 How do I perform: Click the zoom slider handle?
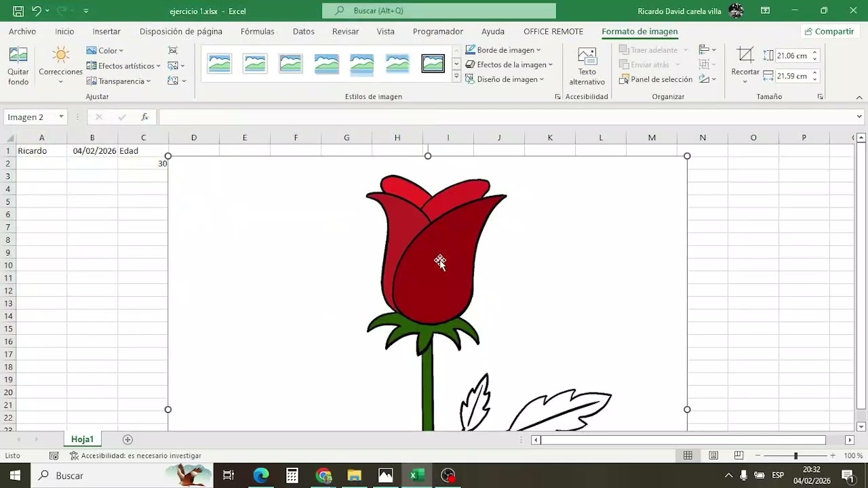tap(795, 455)
